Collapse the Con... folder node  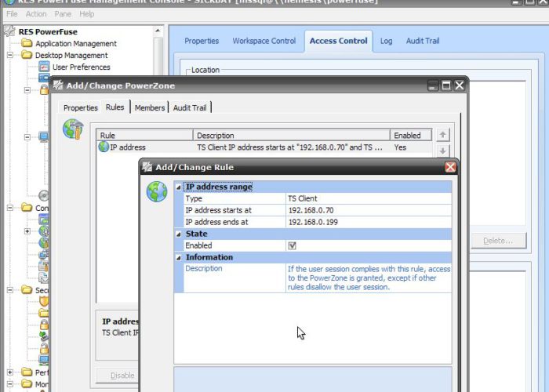coord(10,208)
